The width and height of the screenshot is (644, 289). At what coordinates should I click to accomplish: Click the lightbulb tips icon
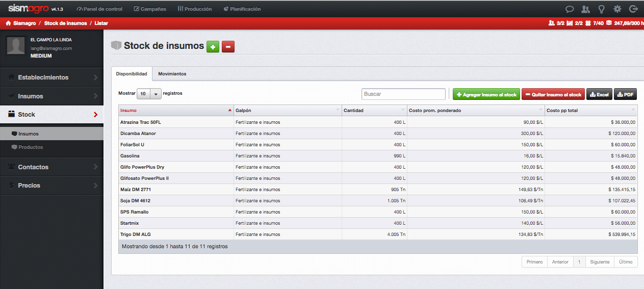click(x=602, y=9)
